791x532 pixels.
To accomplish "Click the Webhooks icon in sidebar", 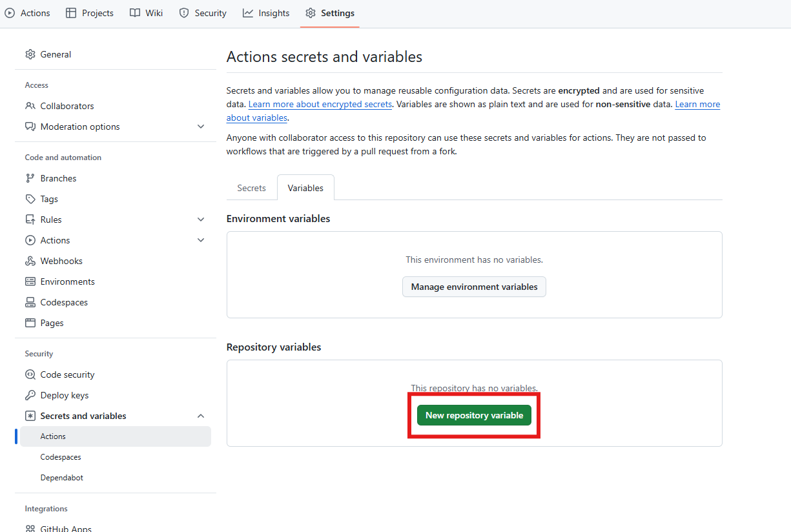I will [x=30, y=261].
